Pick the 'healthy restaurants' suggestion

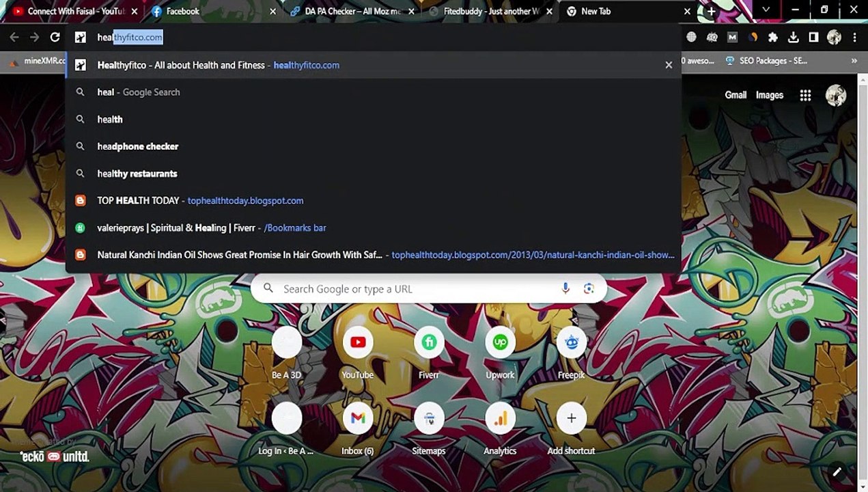pyautogui.click(x=374, y=174)
